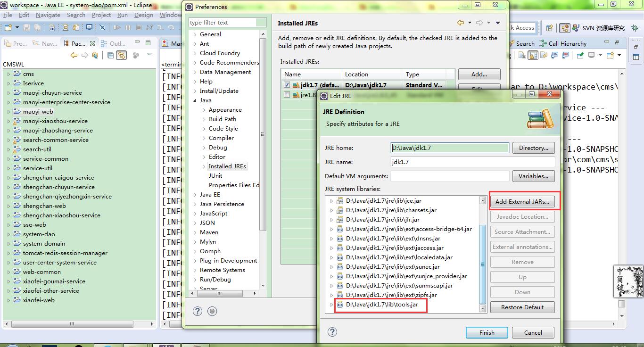The height and width of the screenshot is (347, 644).
Task: Click Collapse All in Package Explorer
Action: [x=111, y=55]
